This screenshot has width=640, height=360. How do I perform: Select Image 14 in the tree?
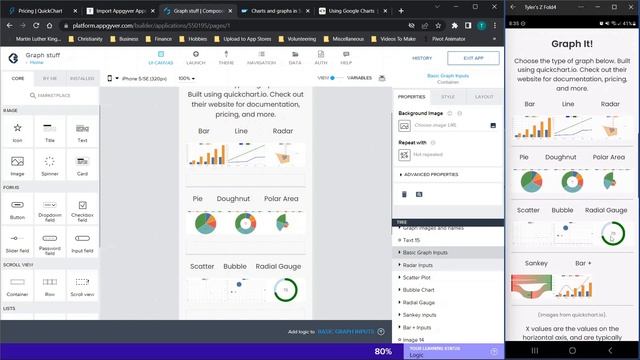click(413, 340)
